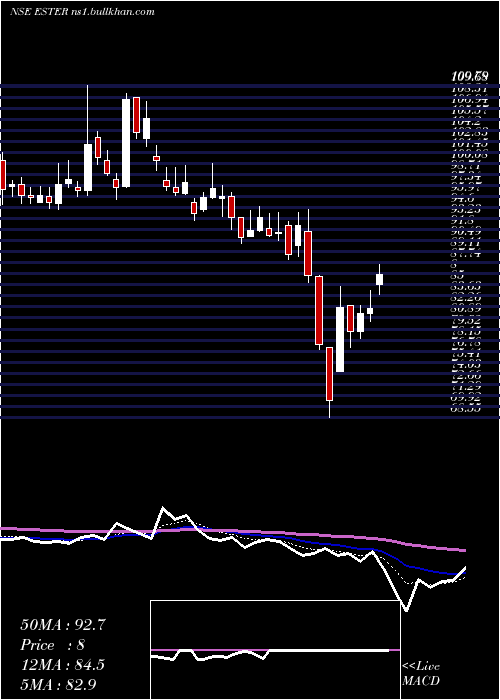Click the MACD inset chart panel
The width and height of the screenshot is (500, 700).
(x=275, y=650)
